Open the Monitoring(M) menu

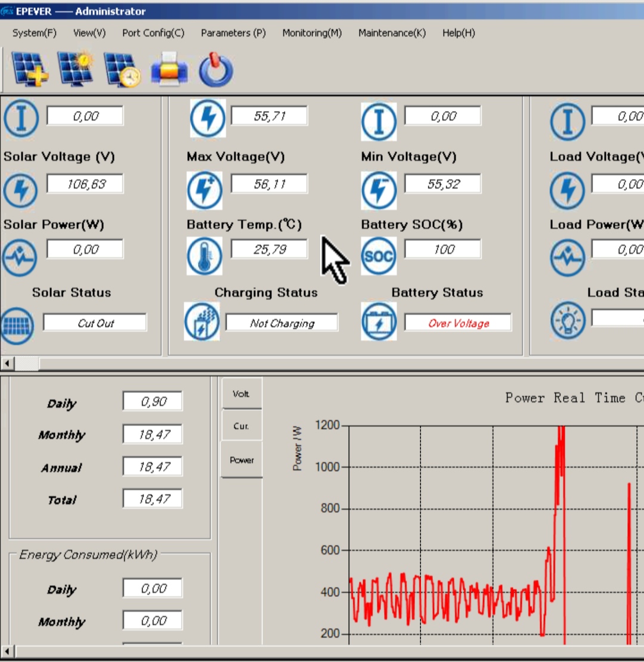(312, 33)
